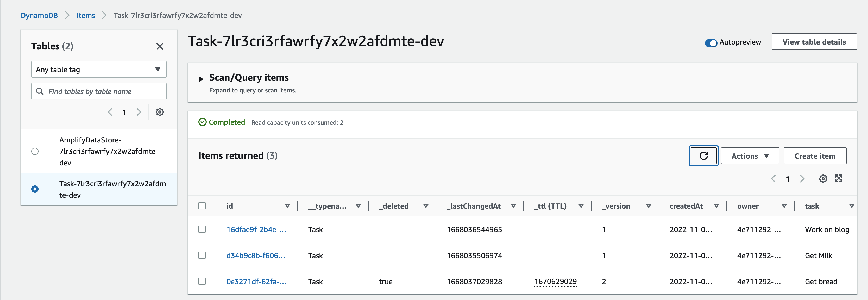Open Items breadcrumb link
This screenshot has width=868, height=300.
(86, 16)
